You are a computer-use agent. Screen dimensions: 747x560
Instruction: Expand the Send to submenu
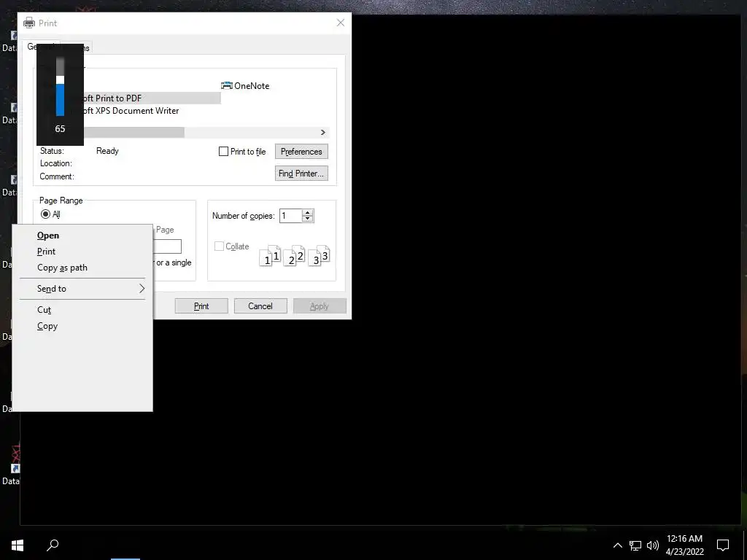(82, 289)
